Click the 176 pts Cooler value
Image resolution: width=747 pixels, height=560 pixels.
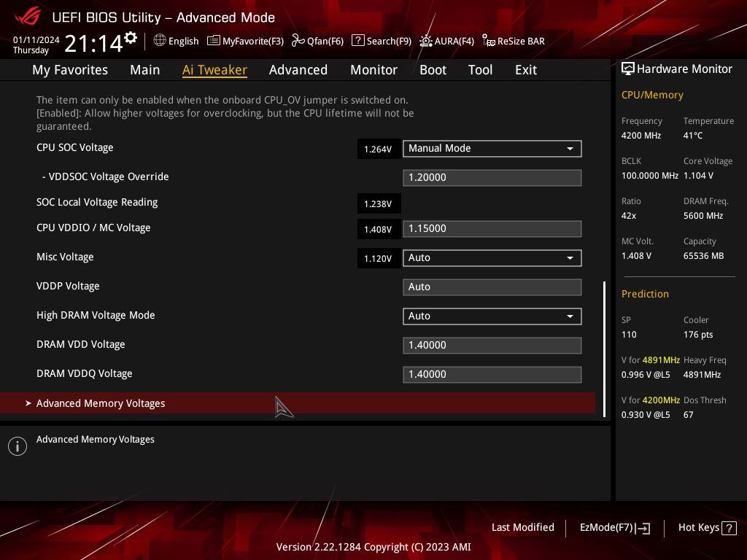[x=698, y=334]
